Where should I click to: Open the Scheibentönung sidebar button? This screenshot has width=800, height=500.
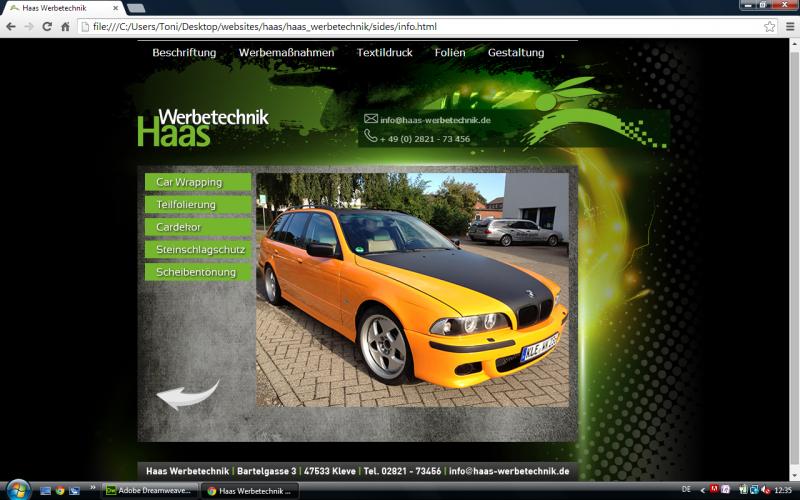[x=197, y=272]
